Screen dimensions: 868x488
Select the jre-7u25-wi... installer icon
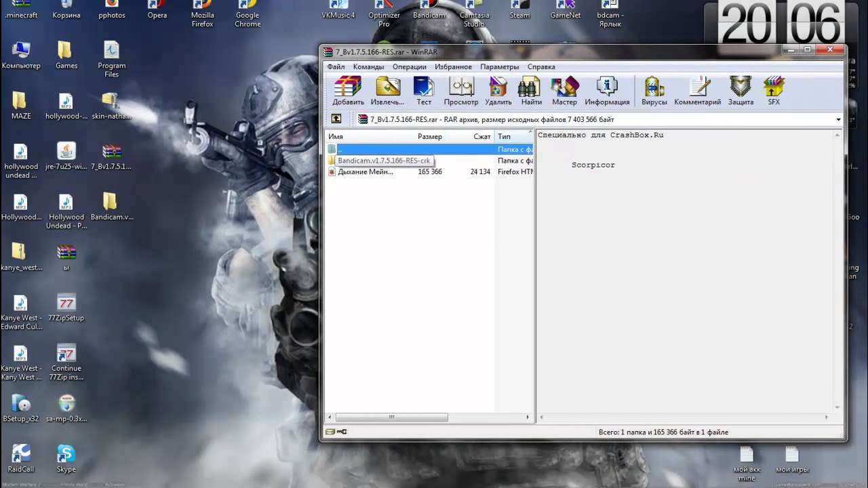pos(66,155)
